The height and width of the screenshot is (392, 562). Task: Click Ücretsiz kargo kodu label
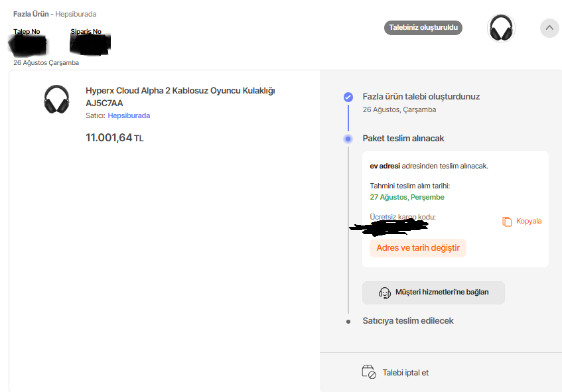(x=403, y=217)
